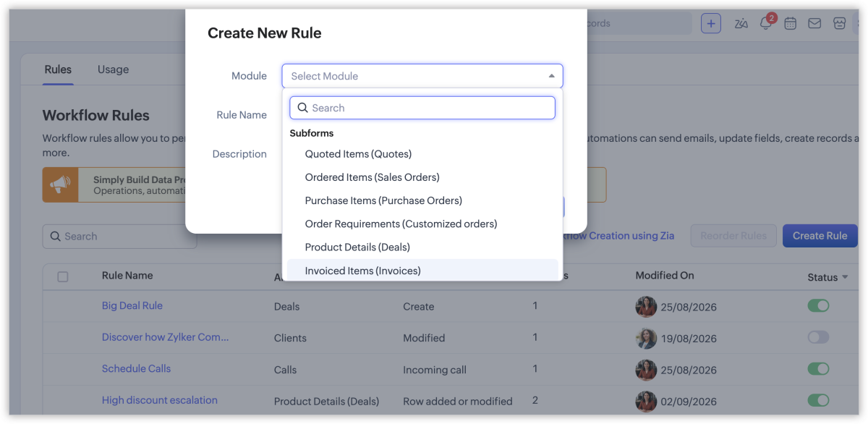This screenshot has height=424, width=868.
Task: Pick Product Details (Deals) from list
Action: click(422, 247)
